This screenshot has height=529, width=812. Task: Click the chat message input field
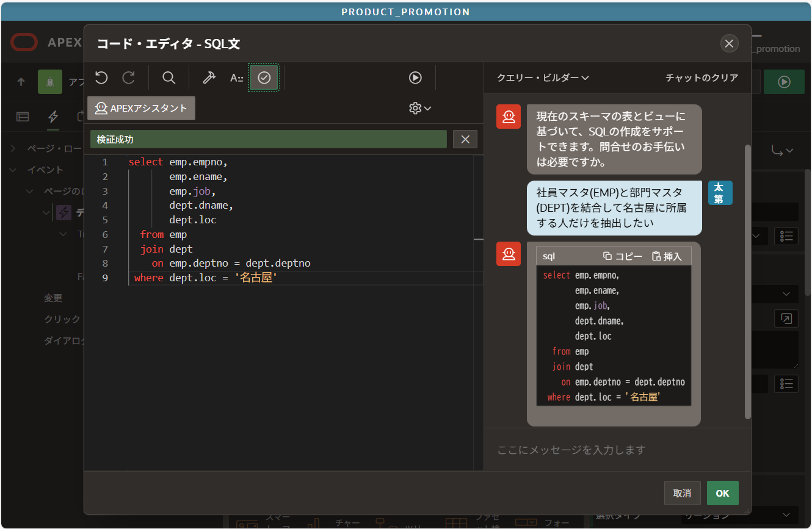pos(617,450)
